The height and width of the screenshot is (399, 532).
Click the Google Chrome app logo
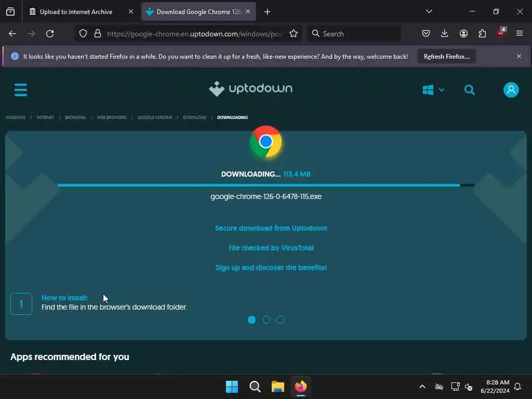point(265,142)
